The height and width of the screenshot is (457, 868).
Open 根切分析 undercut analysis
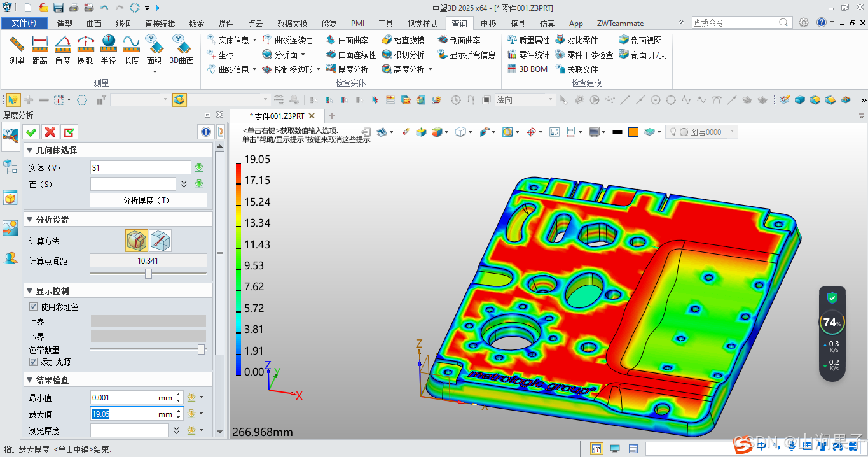click(403, 55)
